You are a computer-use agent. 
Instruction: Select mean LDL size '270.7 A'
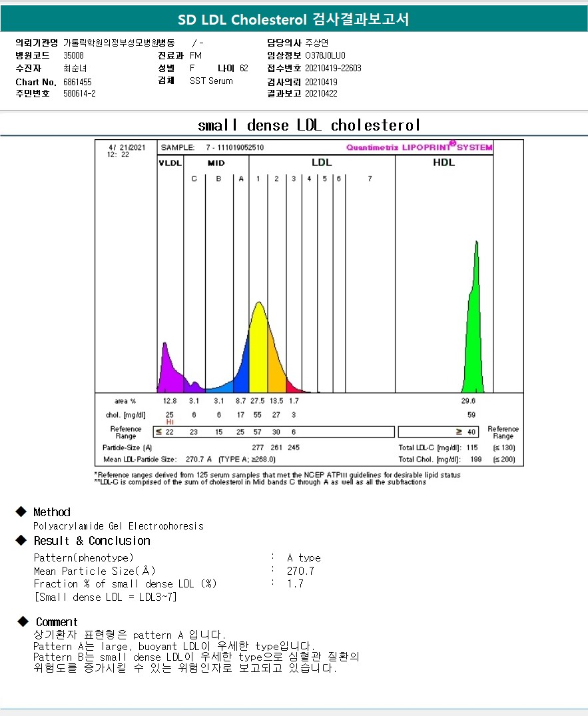click(x=198, y=460)
